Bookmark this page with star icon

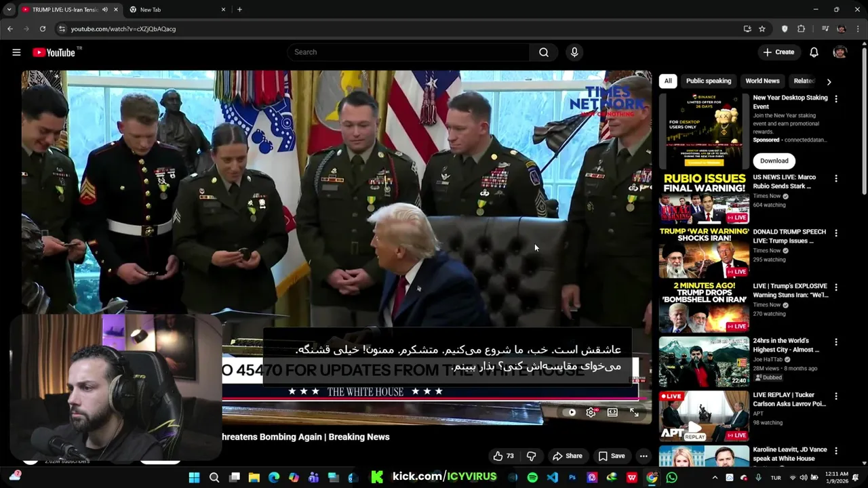[x=762, y=28]
